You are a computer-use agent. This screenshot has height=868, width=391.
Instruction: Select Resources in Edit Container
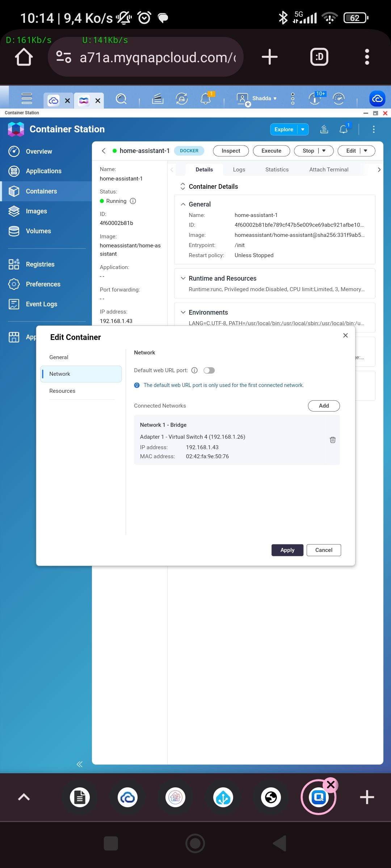[x=81, y=391]
